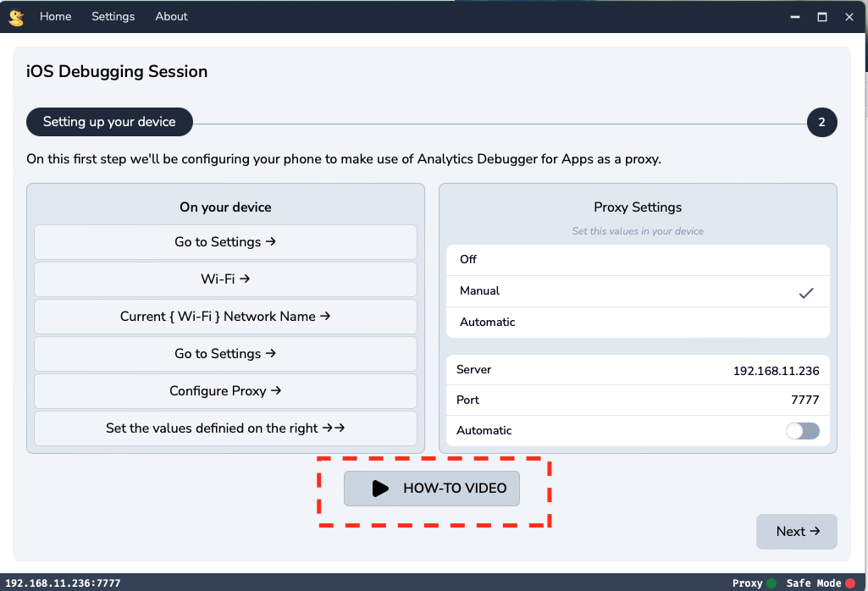868x591 pixels.
Task: Click the iOS Debugging Session heading
Action: 117,71
